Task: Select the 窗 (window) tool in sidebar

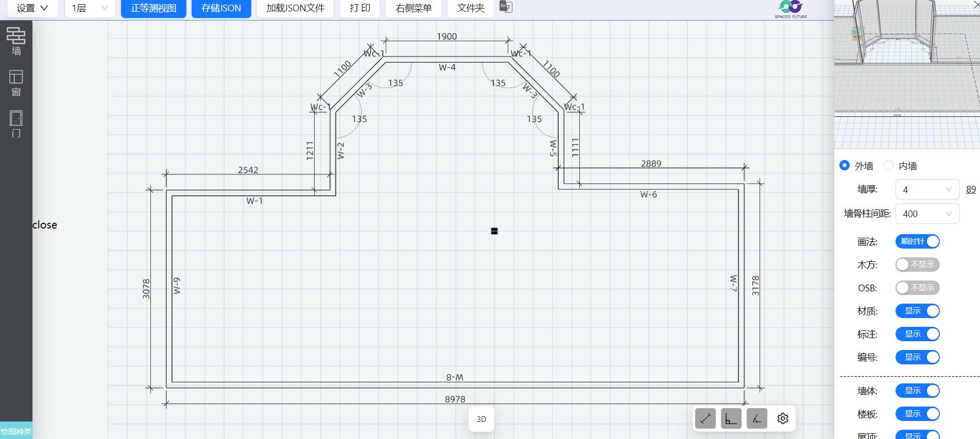Action: [x=16, y=83]
